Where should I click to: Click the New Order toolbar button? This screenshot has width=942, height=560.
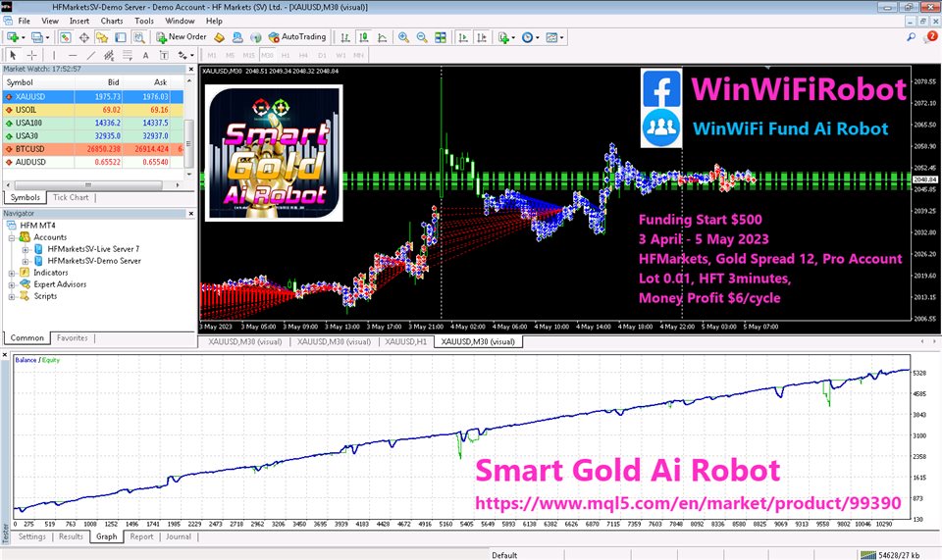point(180,37)
